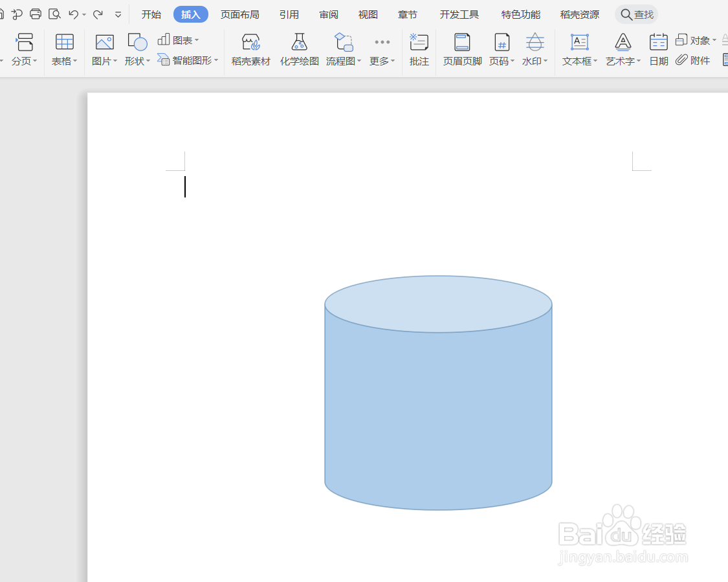Image resolution: width=728 pixels, height=582 pixels.
Task: Expand the 文本框 dropdown arrow
Action: click(595, 61)
